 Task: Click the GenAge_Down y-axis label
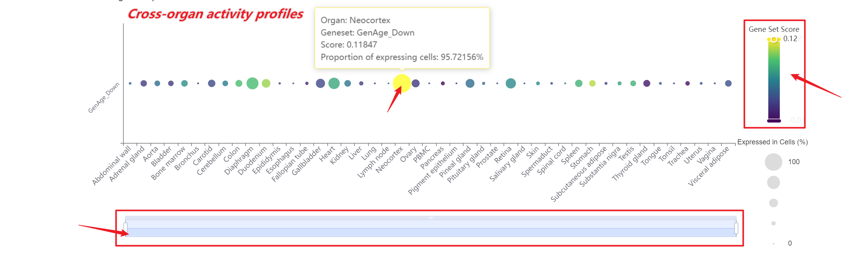[104, 98]
